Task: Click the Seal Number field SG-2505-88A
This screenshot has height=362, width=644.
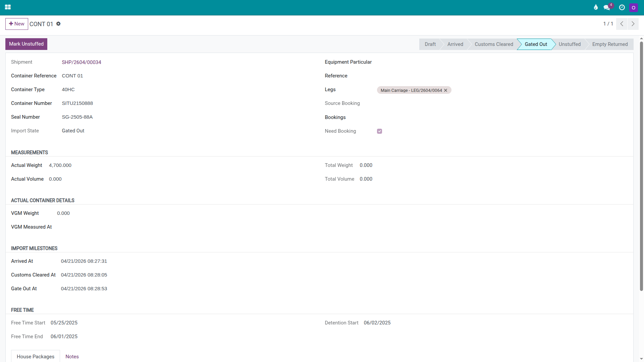Action: [x=188, y=117]
